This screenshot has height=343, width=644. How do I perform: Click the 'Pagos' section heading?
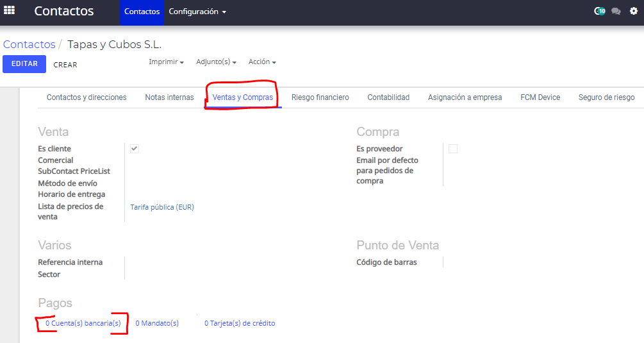pos(55,303)
